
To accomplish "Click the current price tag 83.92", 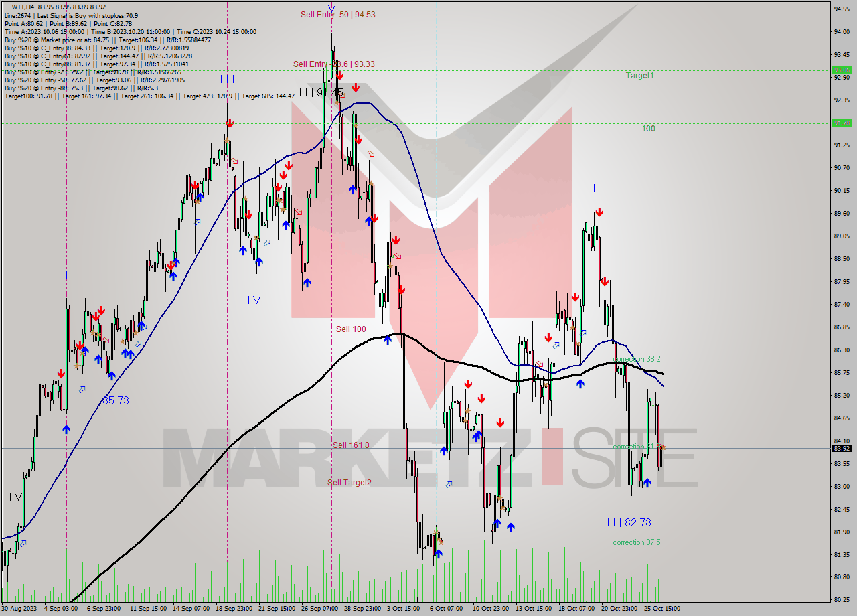I will tap(841, 448).
